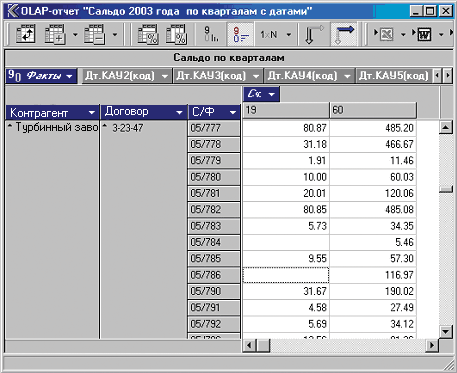Open the Дт.КАУ3(код) filter dropdown
The image size is (457, 373).
[x=256, y=76]
